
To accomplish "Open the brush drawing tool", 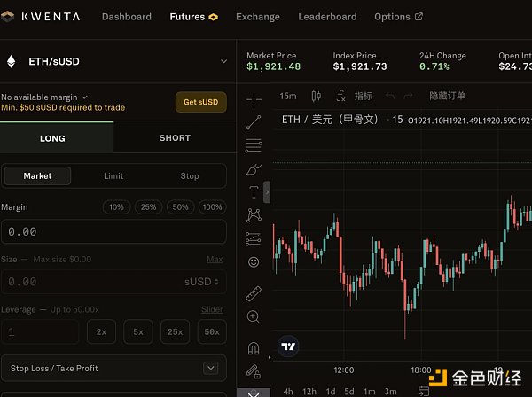I will pyautogui.click(x=254, y=168).
